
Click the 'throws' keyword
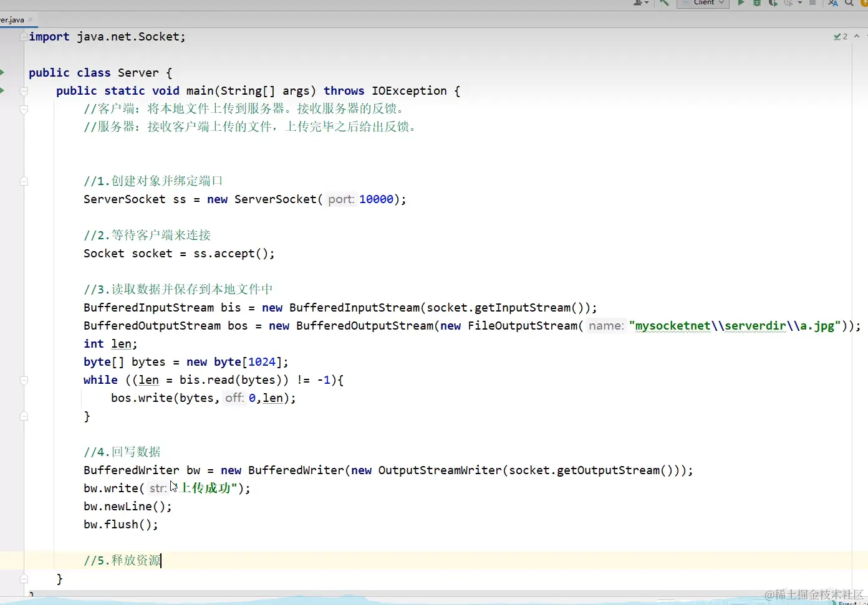pos(344,91)
